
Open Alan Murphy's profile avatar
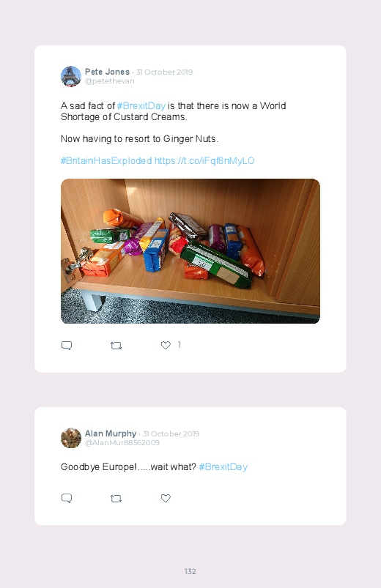tap(71, 438)
